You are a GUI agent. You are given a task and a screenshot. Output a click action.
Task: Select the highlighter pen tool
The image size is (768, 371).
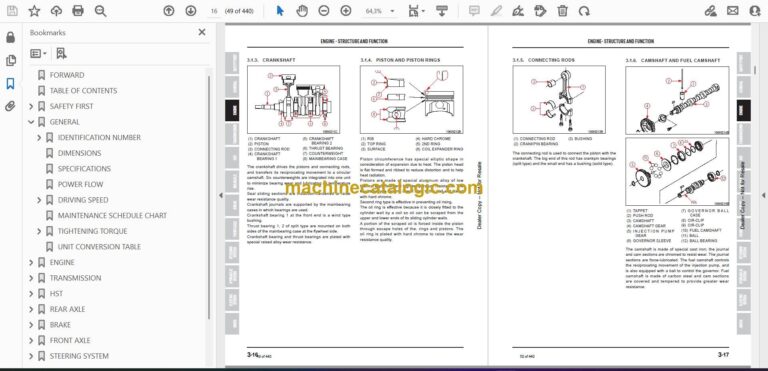[x=496, y=11]
